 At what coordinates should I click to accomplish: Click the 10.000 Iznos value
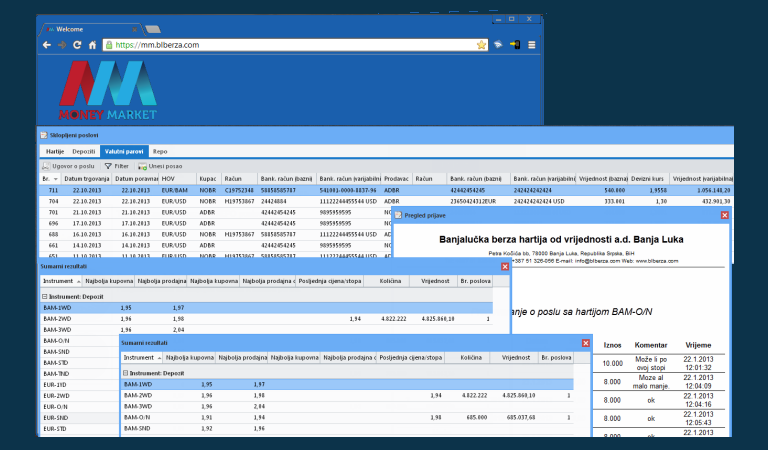point(612,363)
